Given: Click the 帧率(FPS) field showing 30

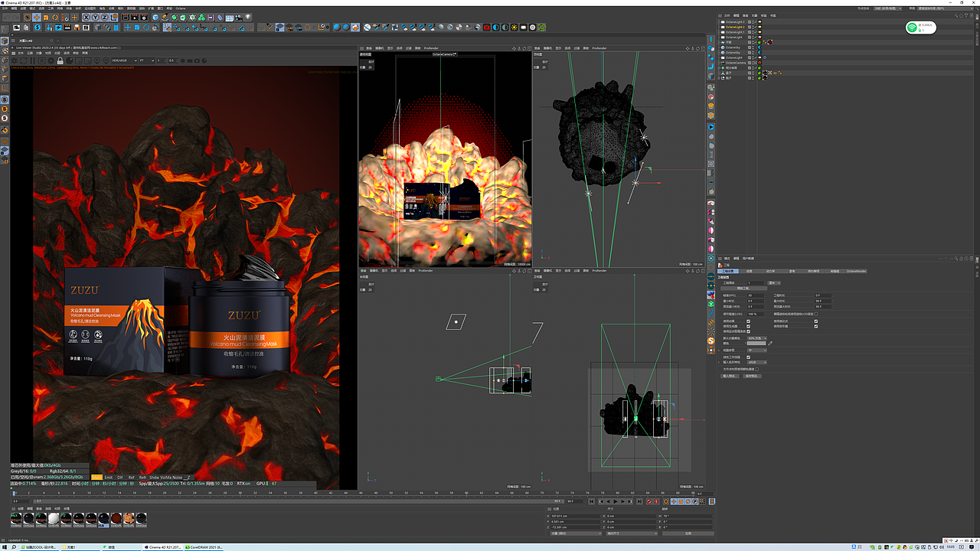Looking at the screenshot, I should (755, 295).
